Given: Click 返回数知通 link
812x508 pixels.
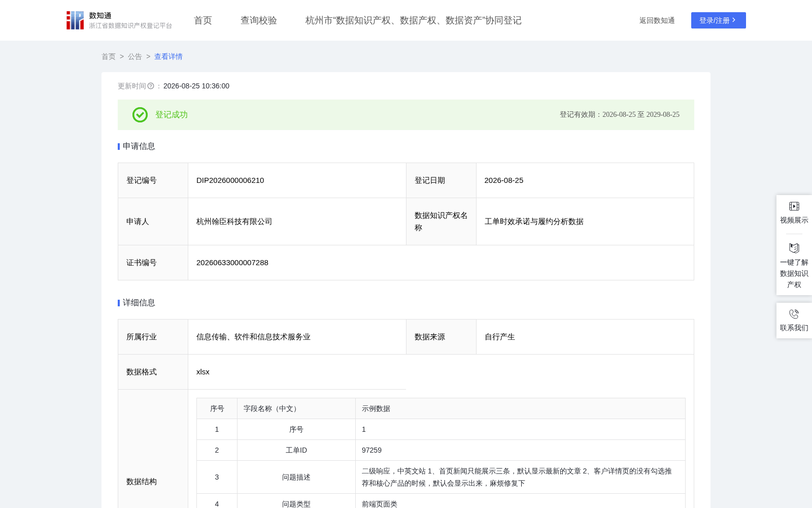Looking at the screenshot, I should click(657, 20).
